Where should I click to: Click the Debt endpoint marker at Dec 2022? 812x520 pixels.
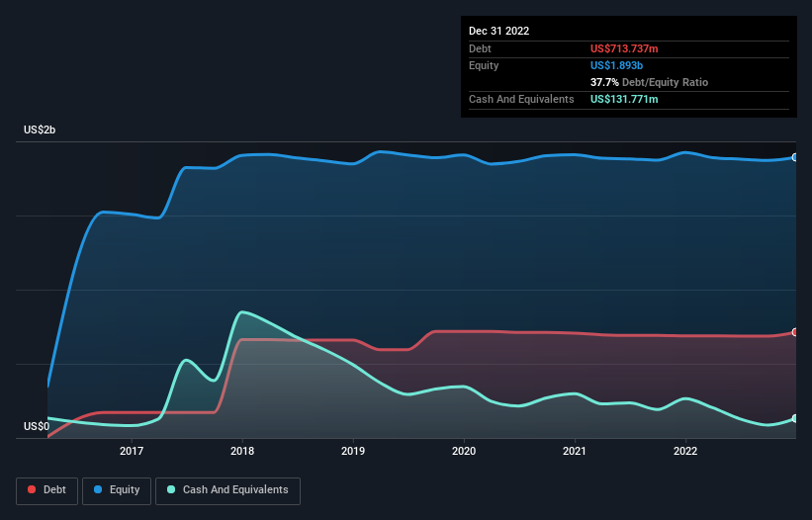pos(795,332)
